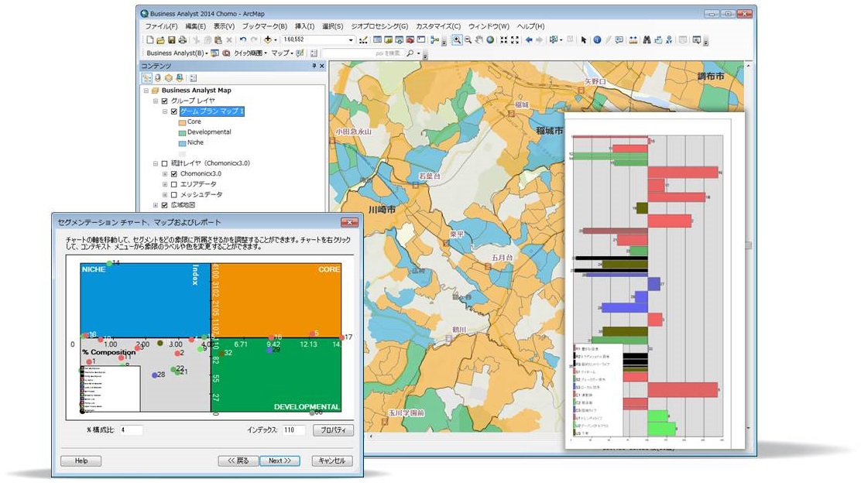The image size is (868, 486).
Task: Click the プロパティ button
Action: [333, 430]
